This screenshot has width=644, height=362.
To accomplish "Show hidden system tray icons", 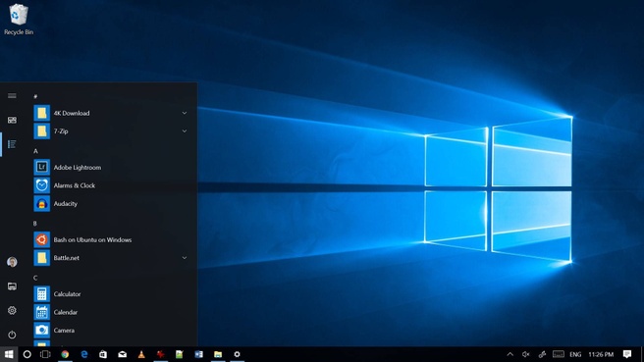I will 510,354.
